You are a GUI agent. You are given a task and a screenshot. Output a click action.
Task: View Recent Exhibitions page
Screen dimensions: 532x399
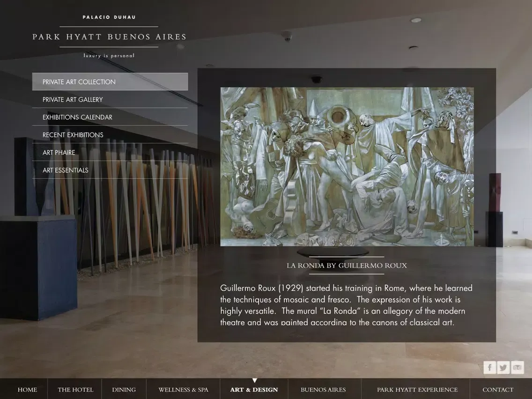[x=110, y=135]
